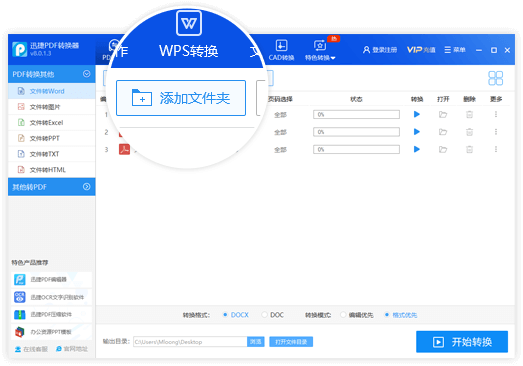Delete the file in row 3
This screenshot has height=366, width=523.
469,149
